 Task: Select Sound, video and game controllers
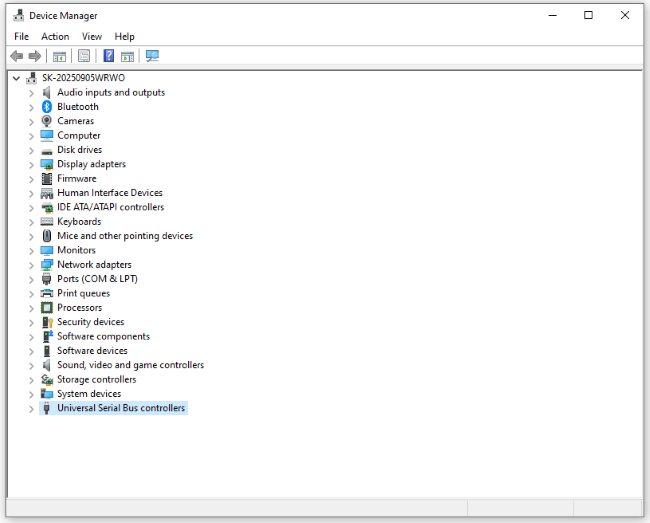point(130,365)
